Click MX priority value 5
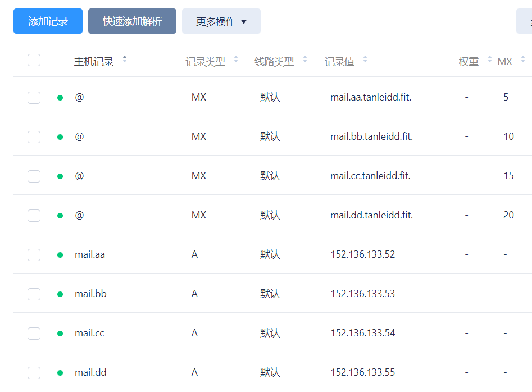This screenshot has width=532, height=392. coord(506,97)
